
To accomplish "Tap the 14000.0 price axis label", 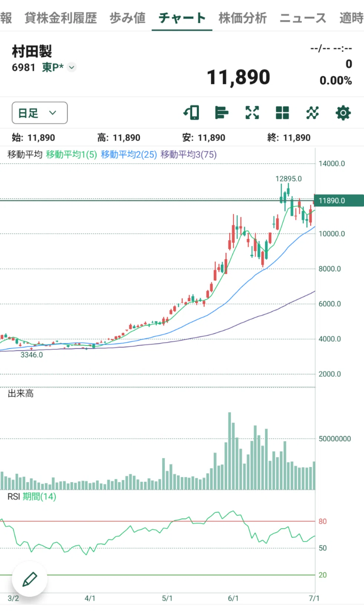I will tap(332, 164).
